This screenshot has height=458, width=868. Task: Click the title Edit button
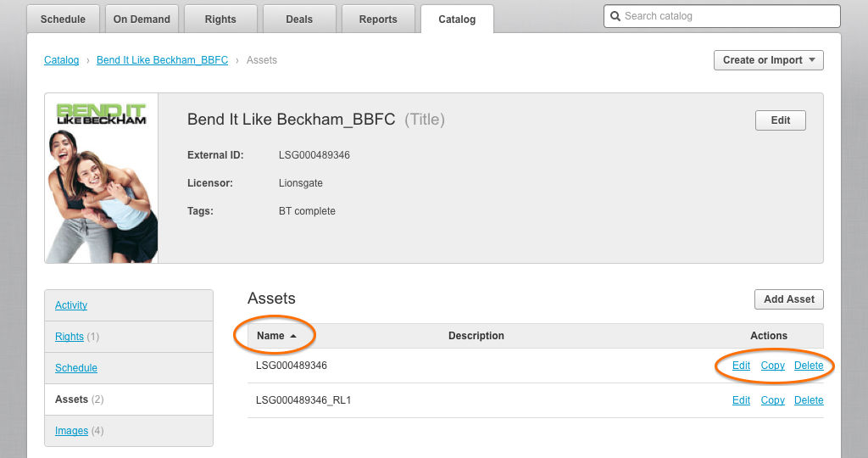pos(780,120)
